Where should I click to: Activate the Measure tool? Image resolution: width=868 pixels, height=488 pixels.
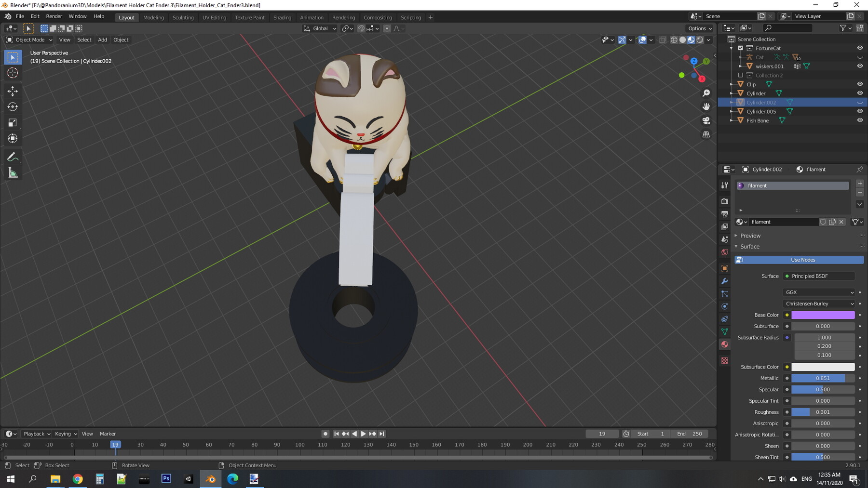pyautogui.click(x=13, y=171)
